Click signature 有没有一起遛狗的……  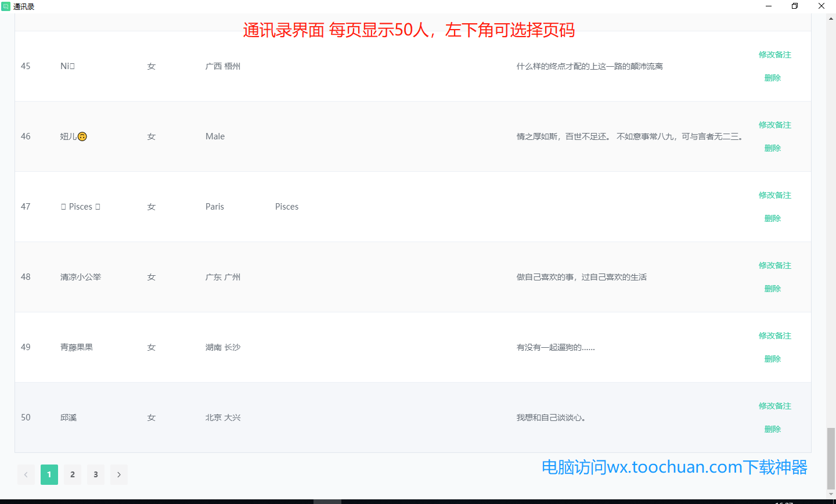click(x=556, y=347)
